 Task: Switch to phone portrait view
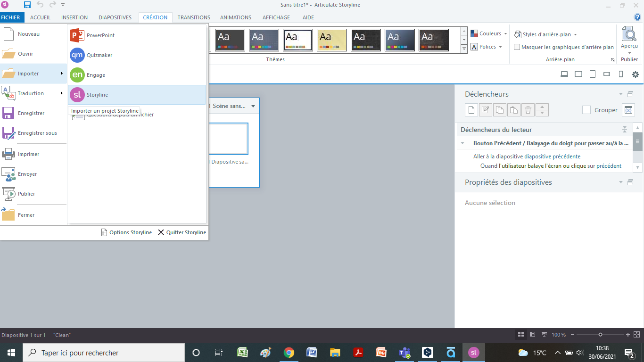(621, 74)
